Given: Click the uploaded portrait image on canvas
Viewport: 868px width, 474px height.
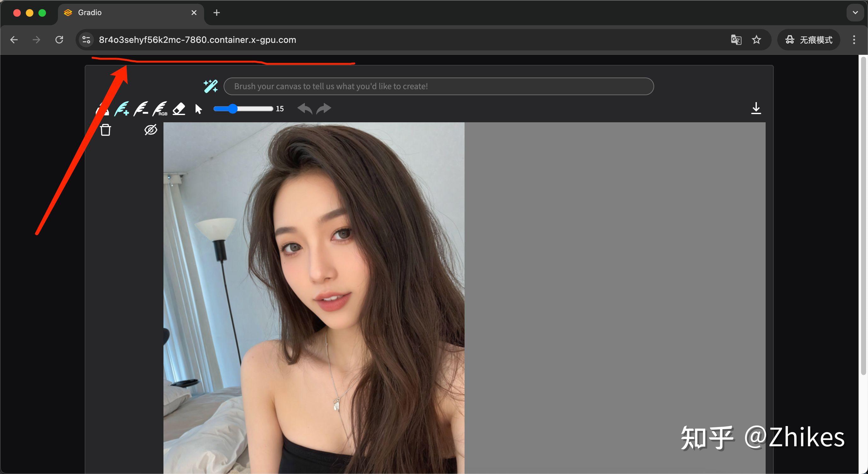Looking at the screenshot, I should click(x=314, y=298).
